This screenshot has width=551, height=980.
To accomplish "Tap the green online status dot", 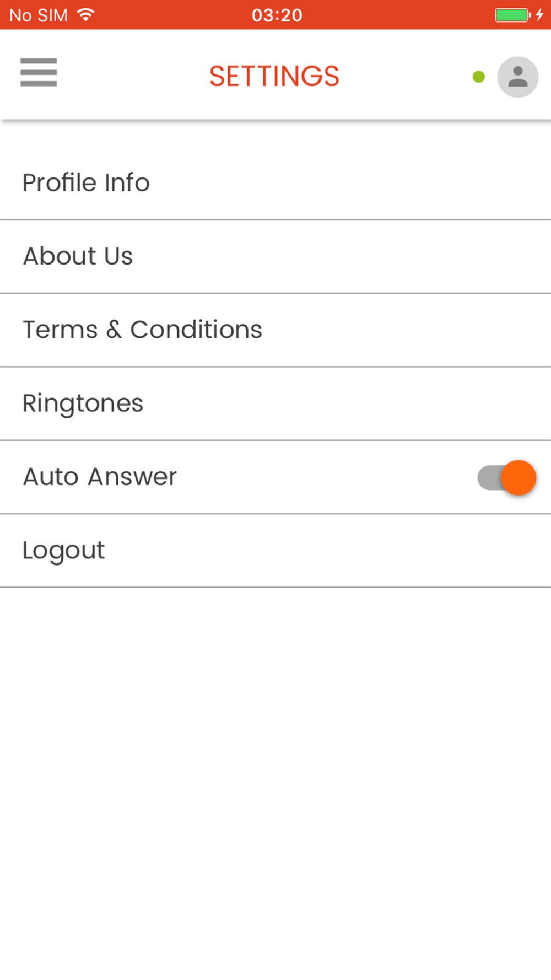I will [x=479, y=77].
